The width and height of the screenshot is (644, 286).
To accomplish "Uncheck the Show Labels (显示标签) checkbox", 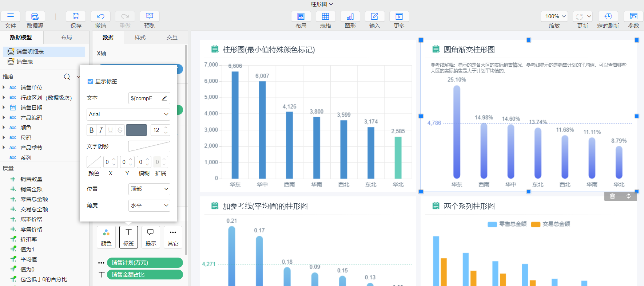I will [91, 82].
